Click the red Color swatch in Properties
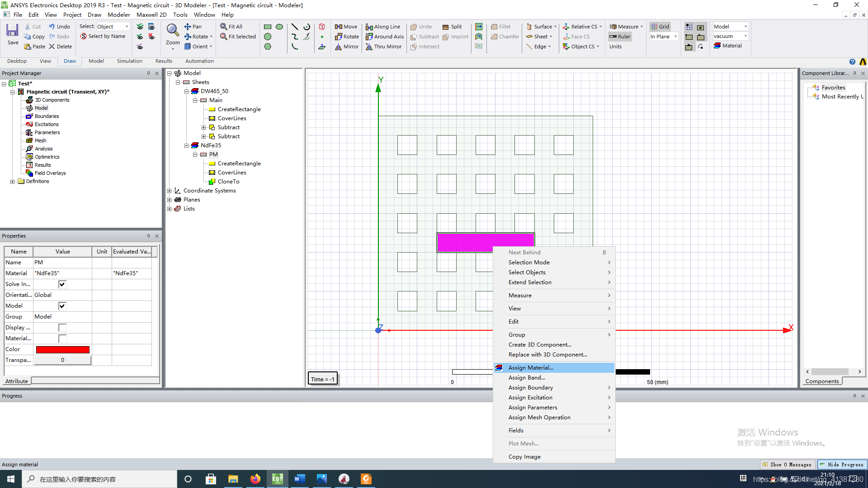The width and height of the screenshot is (868, 488). click(63, 349)
